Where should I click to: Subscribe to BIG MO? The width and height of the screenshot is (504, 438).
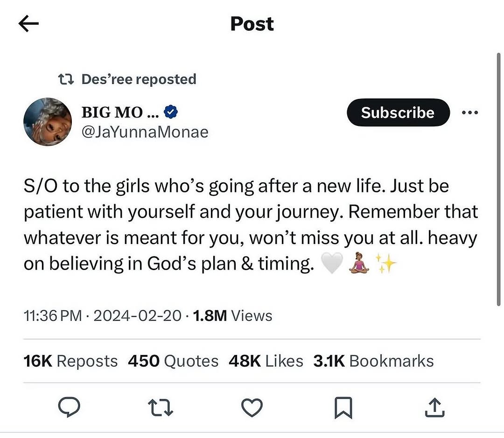click(398, 112)
